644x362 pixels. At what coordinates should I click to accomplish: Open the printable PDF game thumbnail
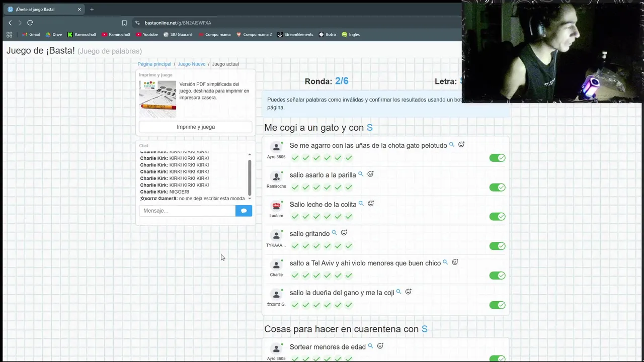[157, 99]
